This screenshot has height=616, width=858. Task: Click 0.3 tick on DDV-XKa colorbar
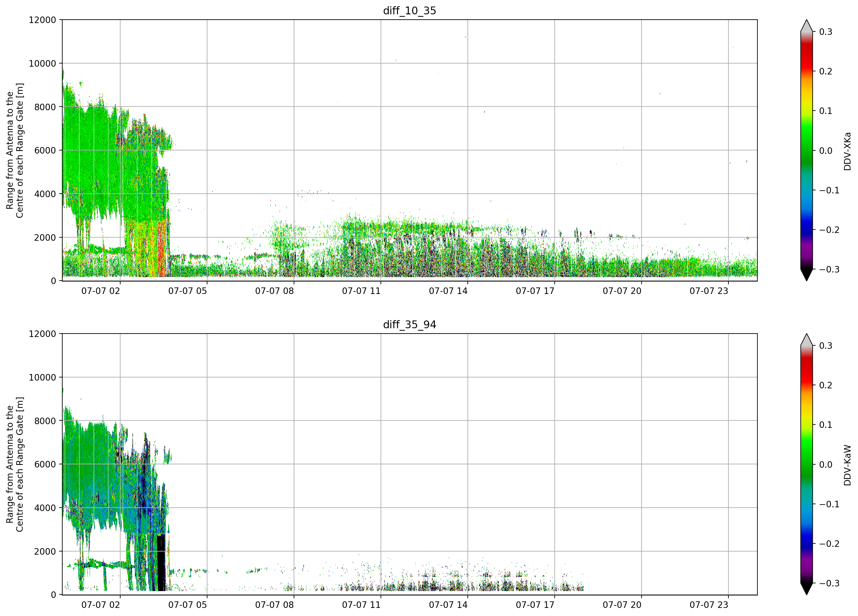826,32
